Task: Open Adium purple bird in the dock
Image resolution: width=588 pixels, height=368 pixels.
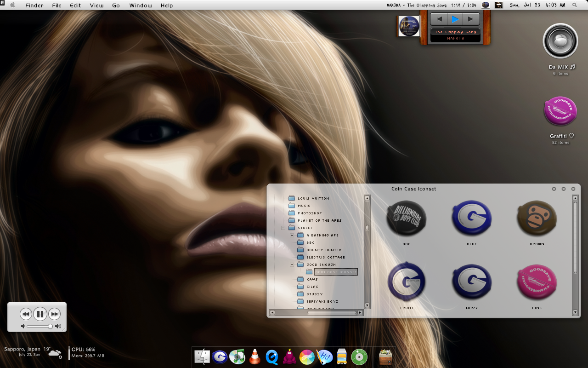Action: 289,357
